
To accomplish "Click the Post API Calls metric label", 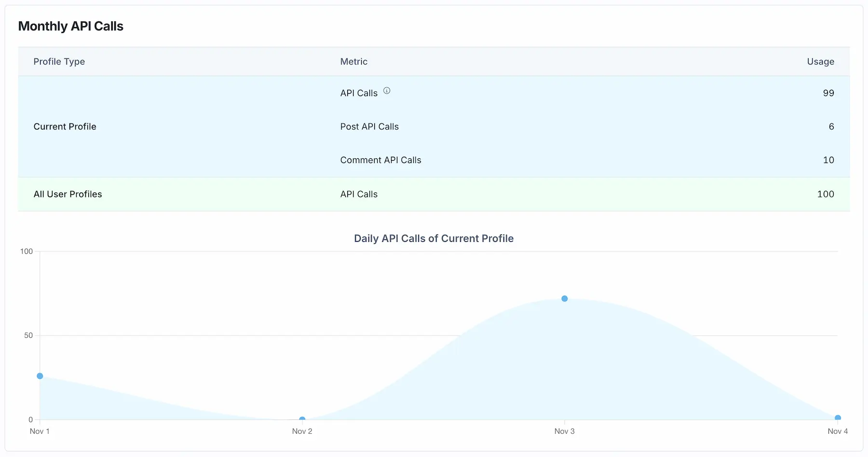I will click(369, 126).
